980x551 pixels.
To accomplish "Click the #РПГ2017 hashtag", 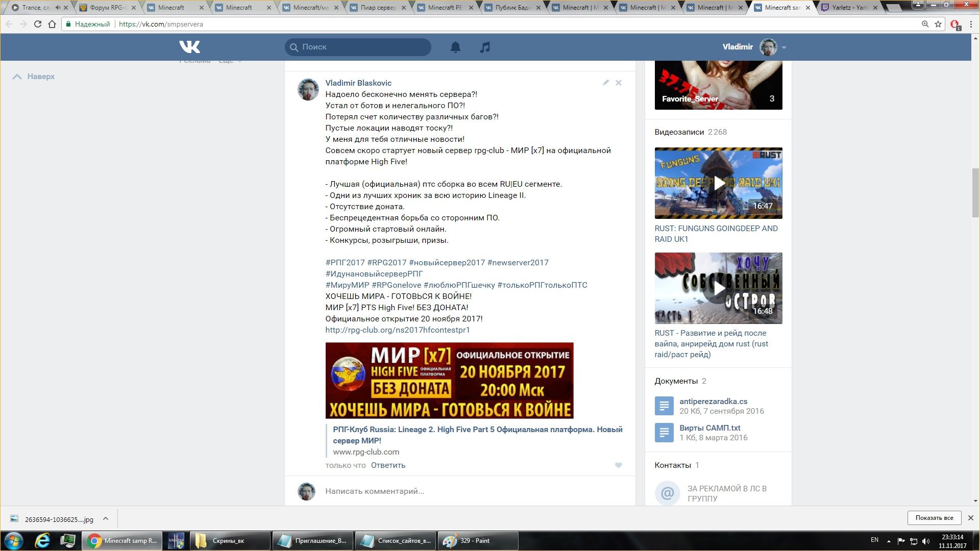I will pos(345,263).
